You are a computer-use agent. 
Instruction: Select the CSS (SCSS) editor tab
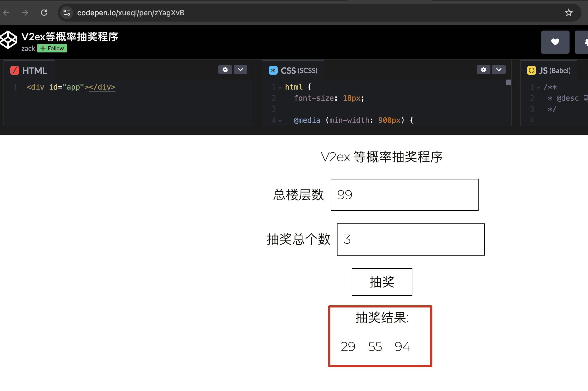point(293,70)
